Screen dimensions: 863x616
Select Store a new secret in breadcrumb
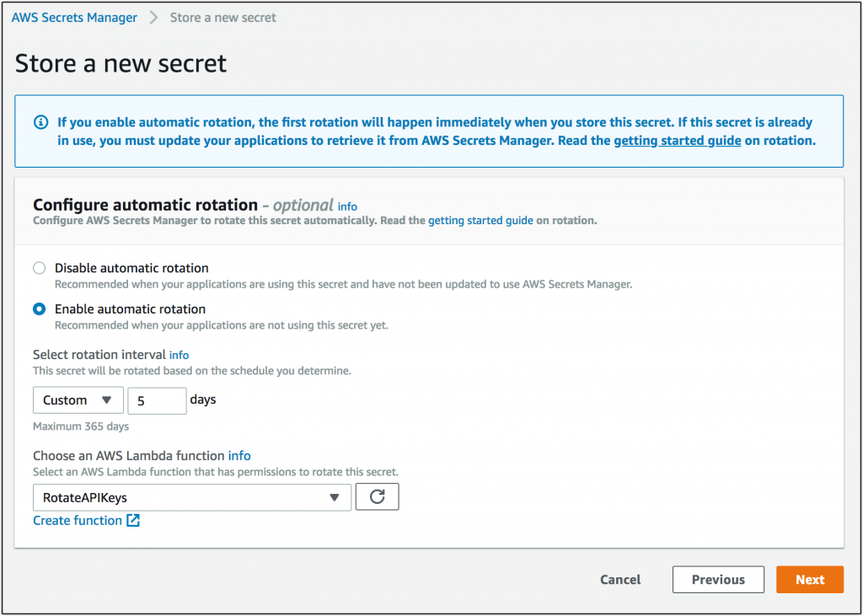[222, 17]
